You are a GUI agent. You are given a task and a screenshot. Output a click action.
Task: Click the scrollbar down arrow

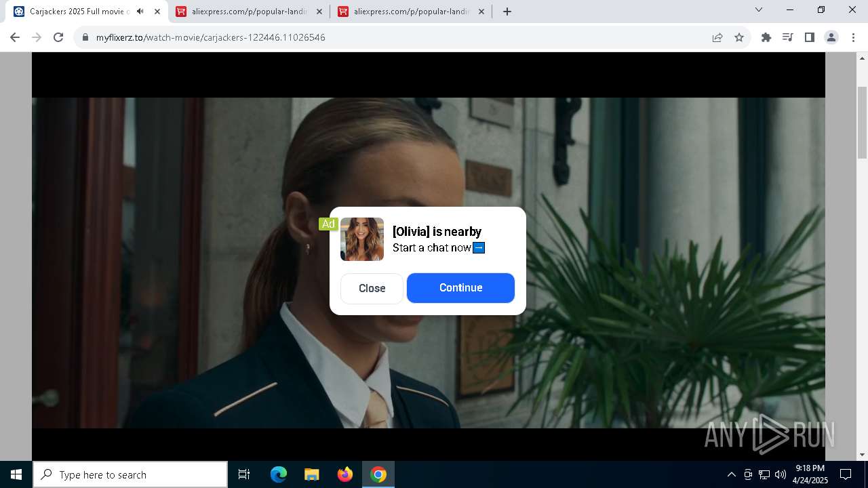862,455
